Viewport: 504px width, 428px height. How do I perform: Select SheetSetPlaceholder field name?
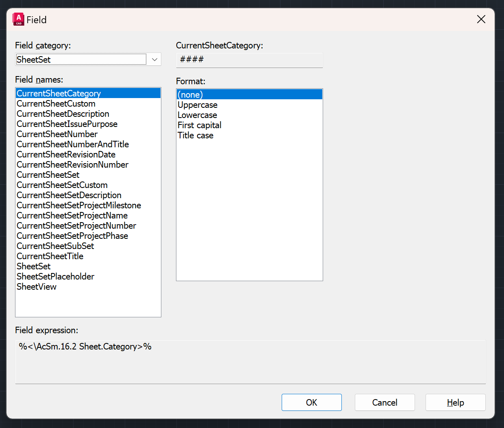[x=55, y=277]
